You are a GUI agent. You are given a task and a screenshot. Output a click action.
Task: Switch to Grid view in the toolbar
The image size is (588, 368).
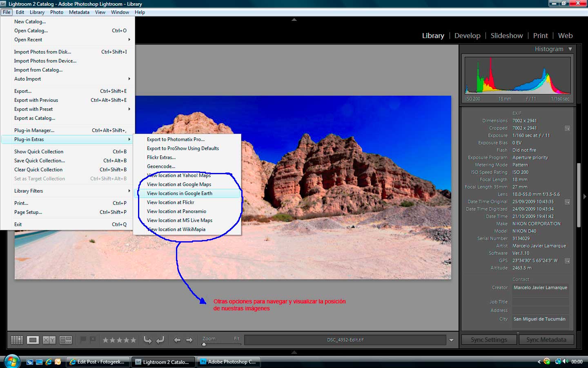17,340
